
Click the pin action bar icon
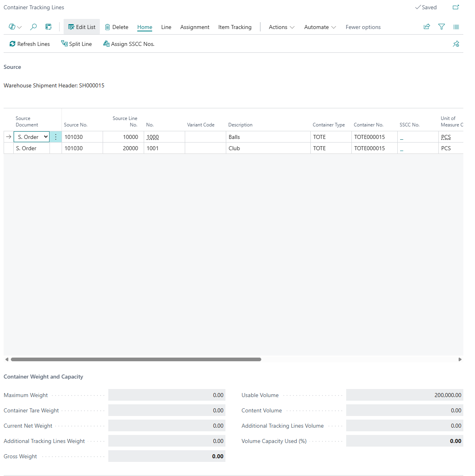(456, 44)
